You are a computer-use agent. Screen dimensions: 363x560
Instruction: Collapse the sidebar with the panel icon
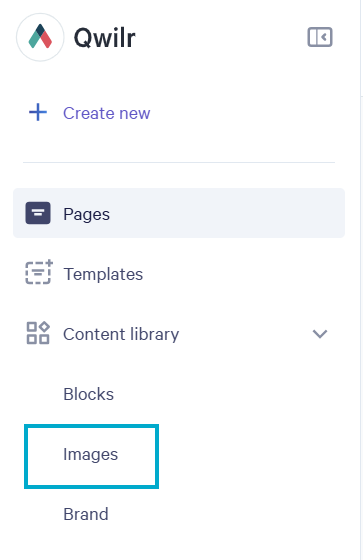(x=320, y=37)
